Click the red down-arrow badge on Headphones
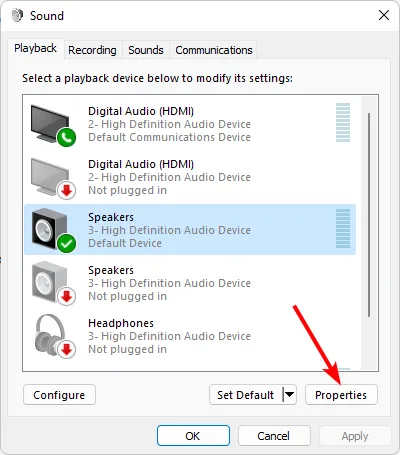 [67, 349]
